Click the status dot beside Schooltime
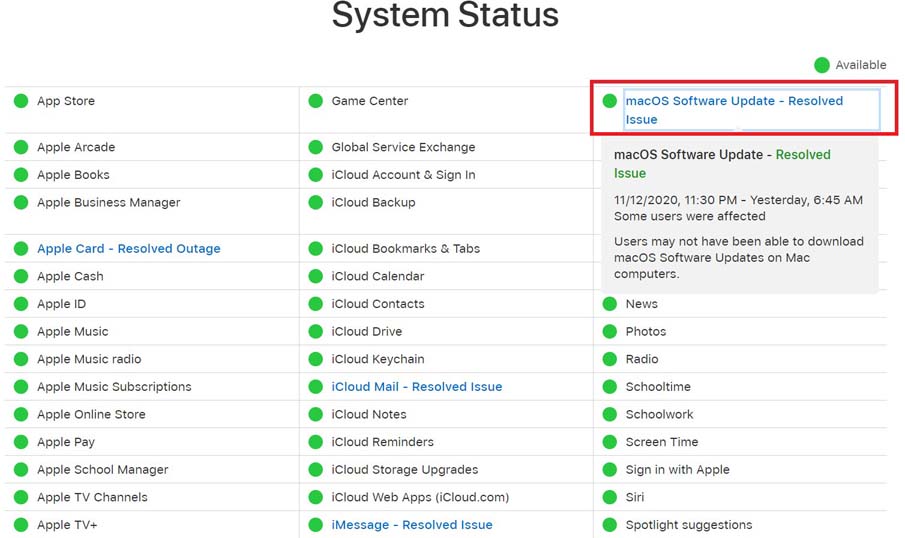 [x=609, y=387]
